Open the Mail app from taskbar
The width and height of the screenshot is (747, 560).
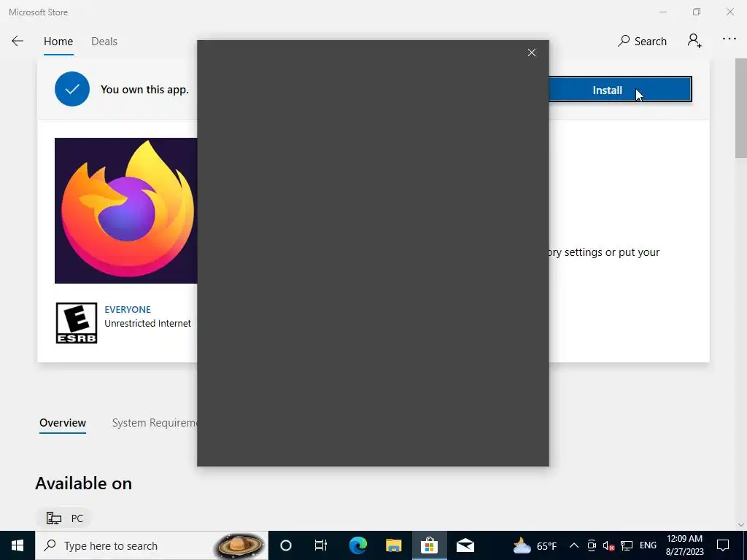coord(465,545)
